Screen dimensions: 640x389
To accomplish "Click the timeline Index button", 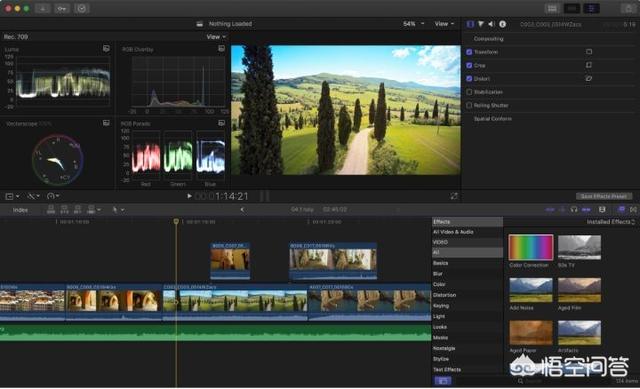I will pyautogui.click(x=20, y=210).
